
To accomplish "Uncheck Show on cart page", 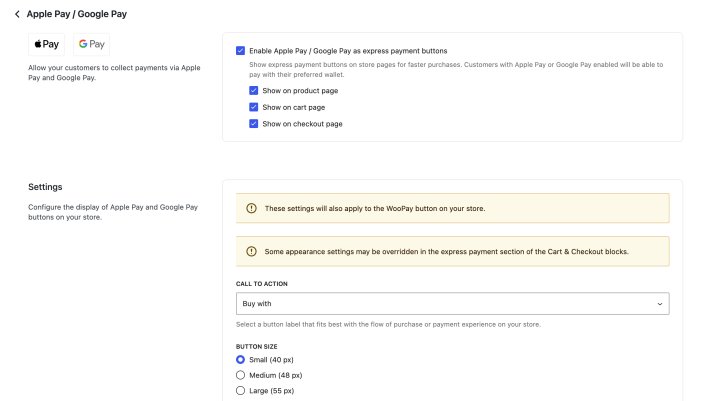I will 253,107.
